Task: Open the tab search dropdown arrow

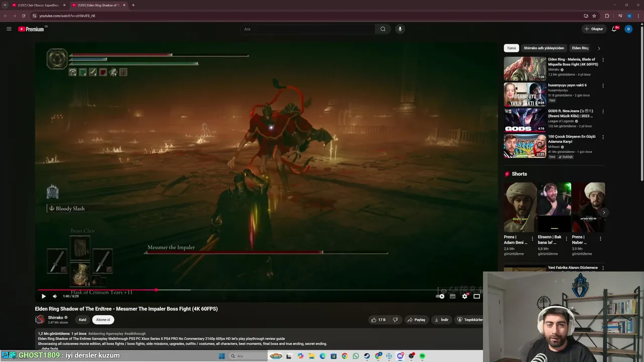Action: coord(5,5)
